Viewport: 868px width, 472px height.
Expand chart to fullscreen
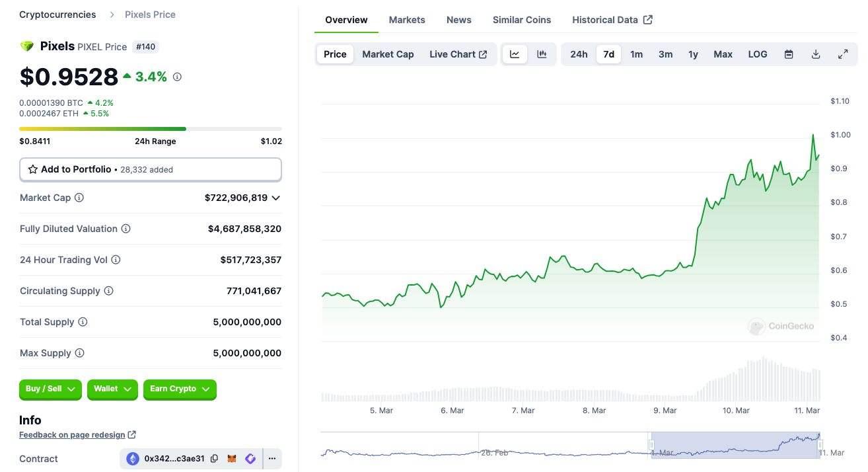(x=843, y=54)
